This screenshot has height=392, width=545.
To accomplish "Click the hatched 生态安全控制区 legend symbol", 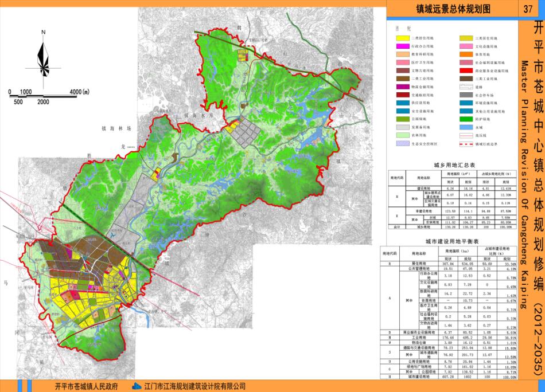I will (403, 144).
